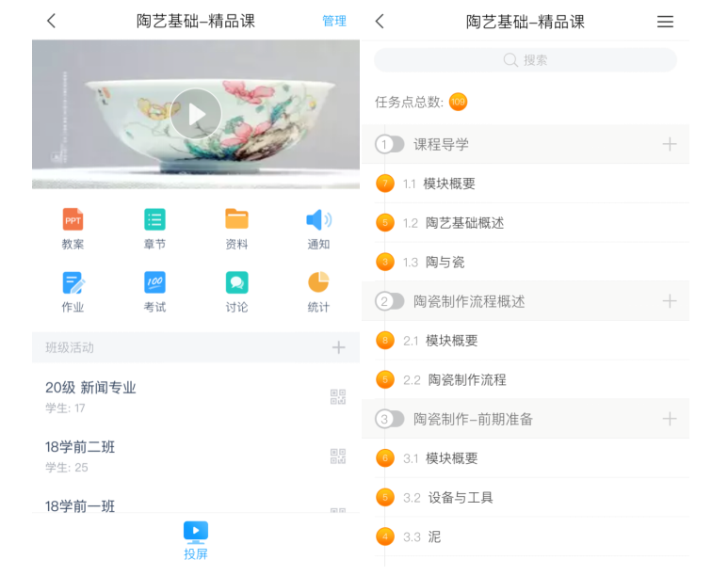Open the 作业 homework icon
Screen dimensions: 728x576
[73, 282]
